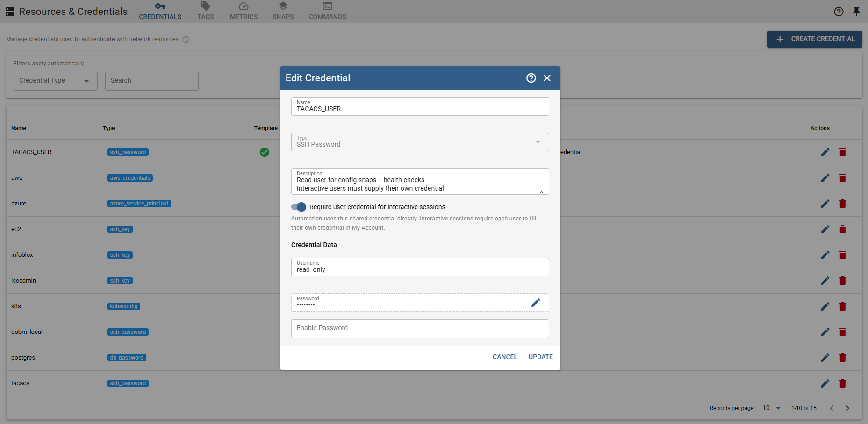Switch to the Snaps tab

(x=283, y=12)
